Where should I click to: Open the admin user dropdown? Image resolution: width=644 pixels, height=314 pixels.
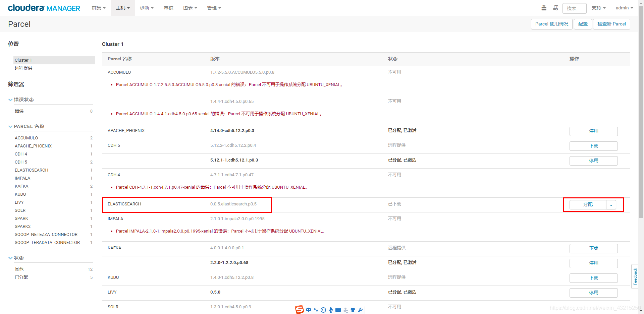coord(624,8)
